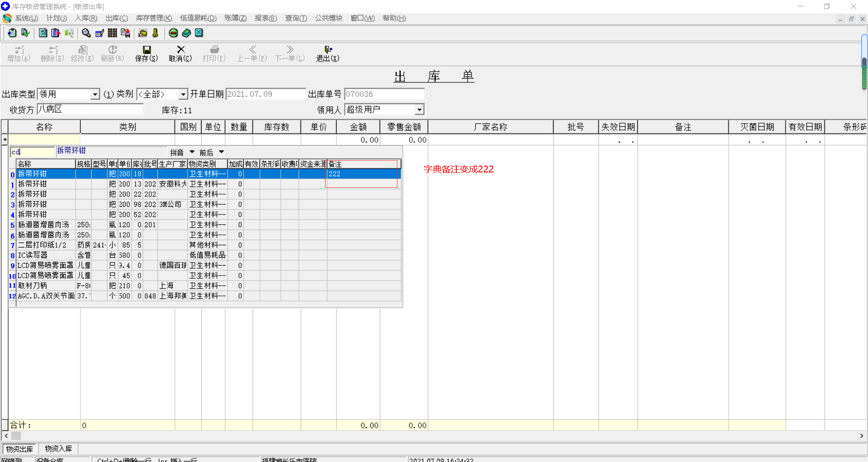Open the 报表(B) menu
Image resolution: width=868 pixels, height=462 pixels.
(x=266, y=18)
